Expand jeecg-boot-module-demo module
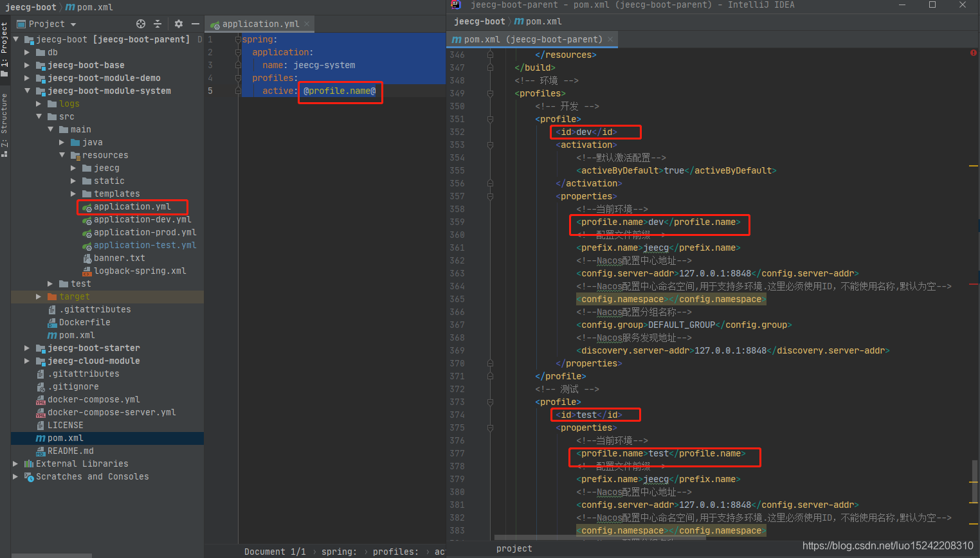Screen dimensions: 980x558 (x=27, y=78)
